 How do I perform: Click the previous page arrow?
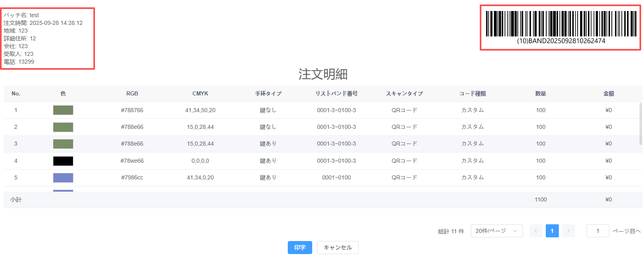pyautogui.click(x=536, y=231)
